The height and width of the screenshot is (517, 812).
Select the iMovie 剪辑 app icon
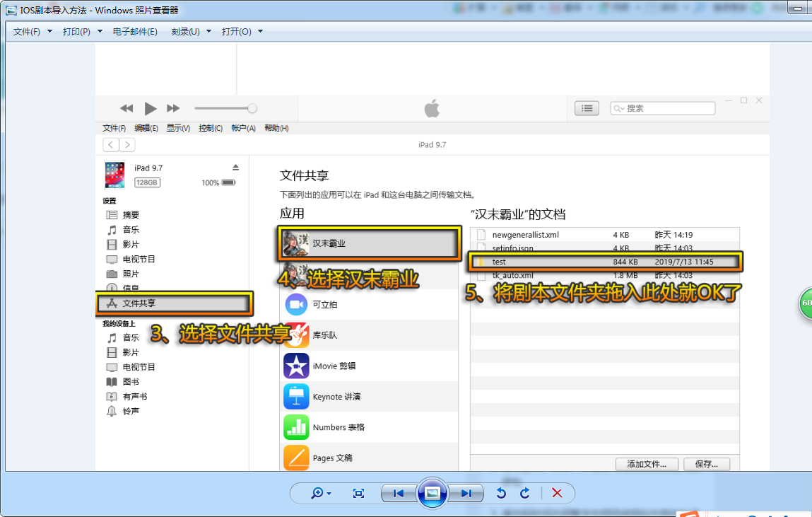pyautogui.click(x=296, y=366)
